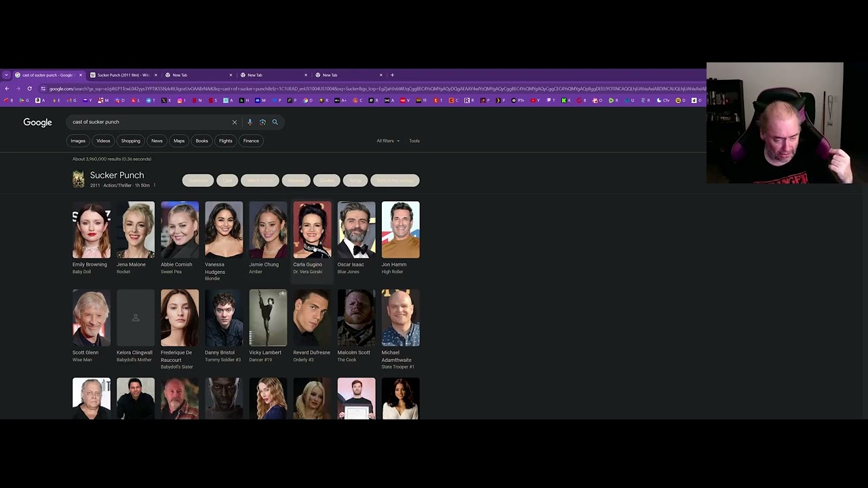Click the Quotes chip

(326, 180)
